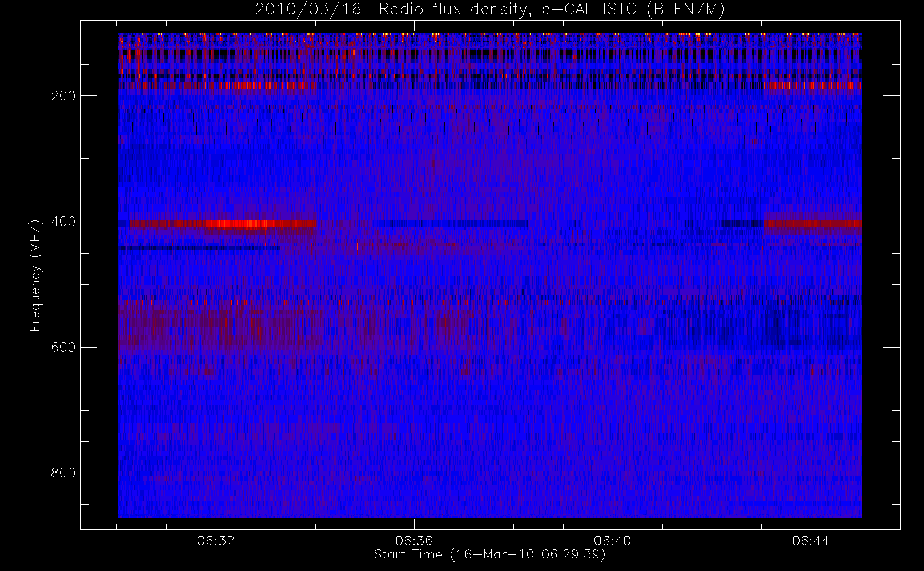This screenshot has height=571, width=924.
Task: Click the 600 frequency tick label
Action: [x=63, y=347]
